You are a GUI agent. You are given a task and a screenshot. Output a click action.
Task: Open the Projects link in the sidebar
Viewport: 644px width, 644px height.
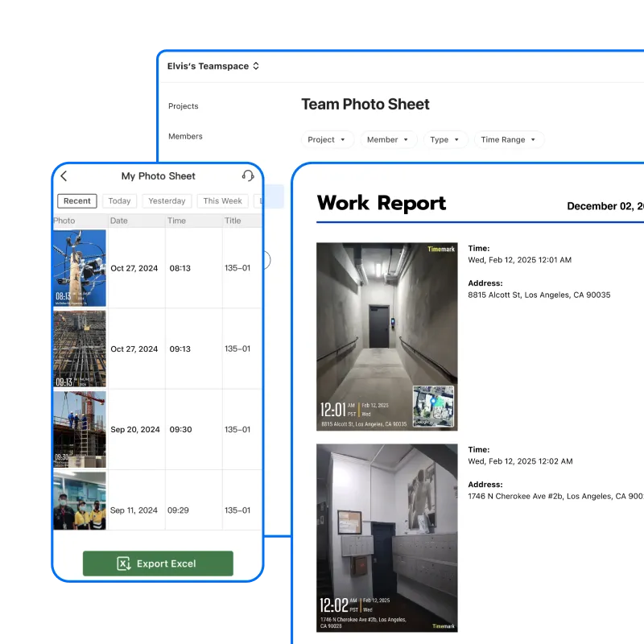pos(183,105)
